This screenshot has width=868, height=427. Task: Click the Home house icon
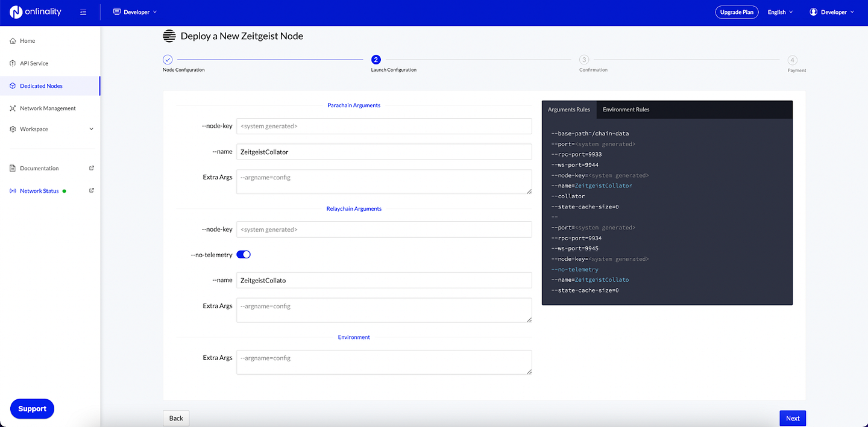(13, 41)
